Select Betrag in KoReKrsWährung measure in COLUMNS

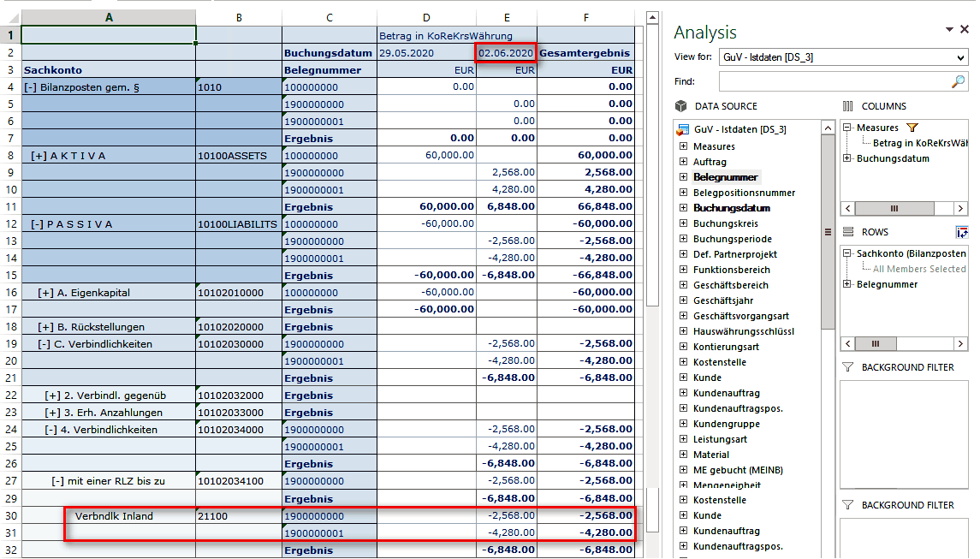(919, 143)
